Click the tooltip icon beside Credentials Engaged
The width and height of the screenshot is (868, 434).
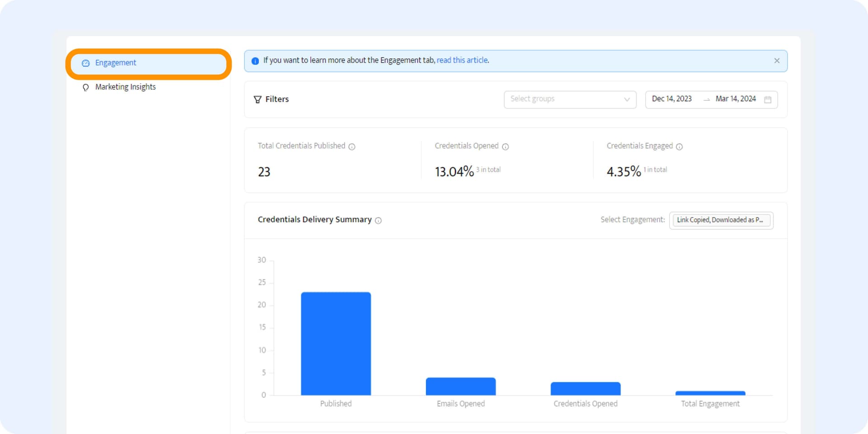tap(679, 146)
